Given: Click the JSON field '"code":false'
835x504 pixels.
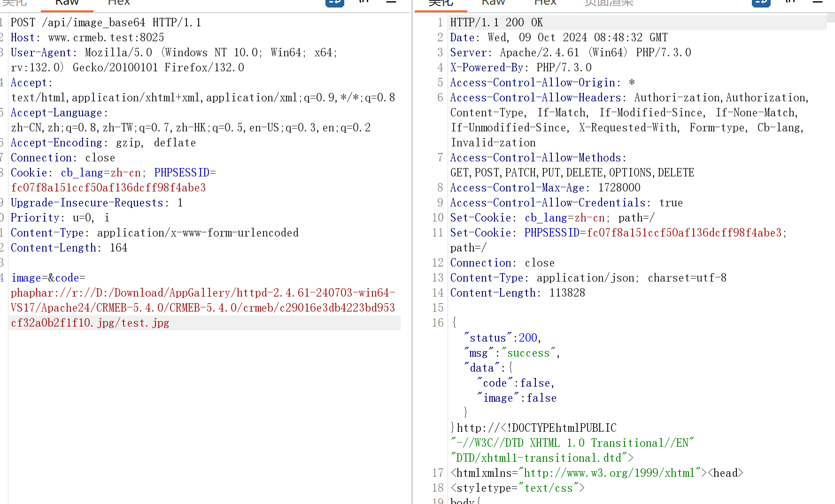Looking at the screenshot, I should pyautogui.click(x=514, y=383).
